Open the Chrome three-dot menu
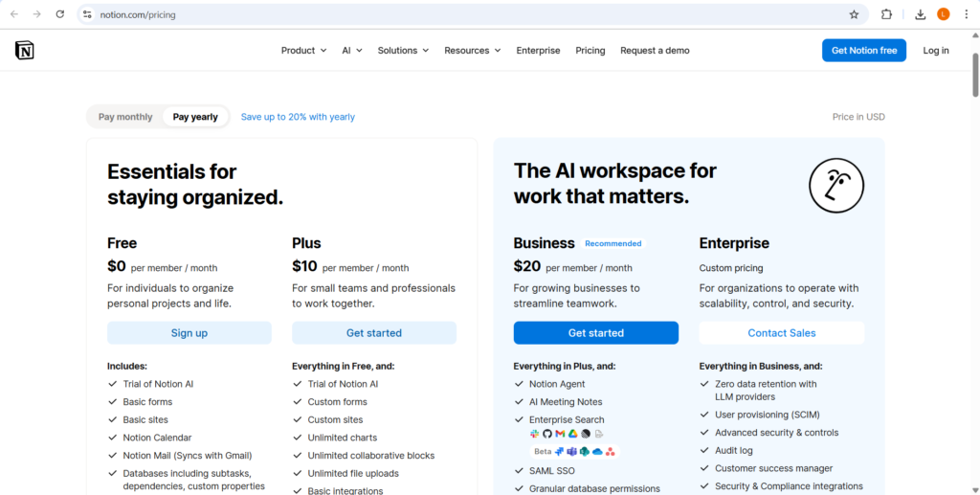The height and width of the screenshot is (495, 980). (x=967, y=14)
